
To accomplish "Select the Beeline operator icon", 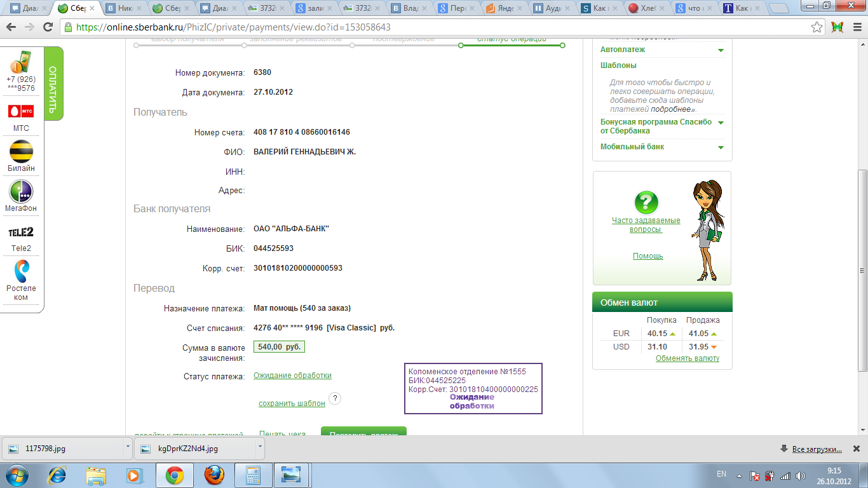I will (x=21, y=152).
